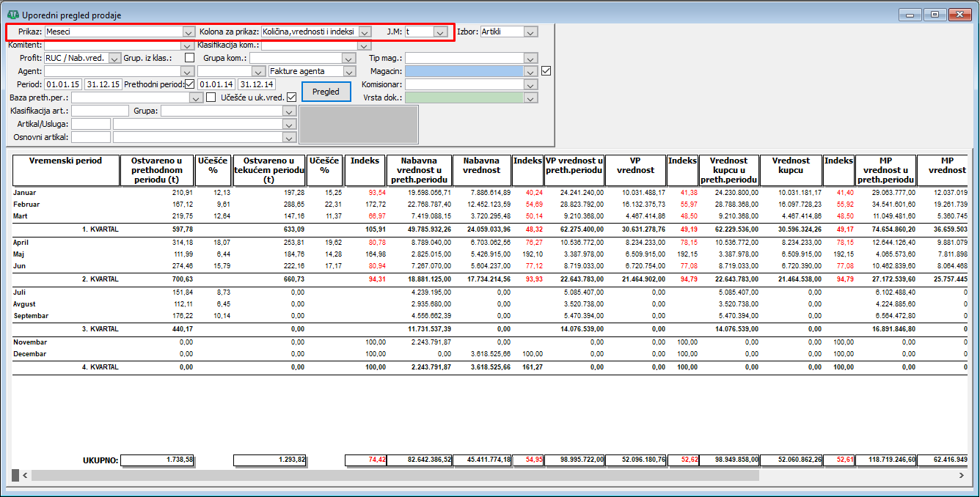This screenshot has height=497, width=980.
Task: Uncheck the Prethodni period checkbox
Action: point(190,84)
